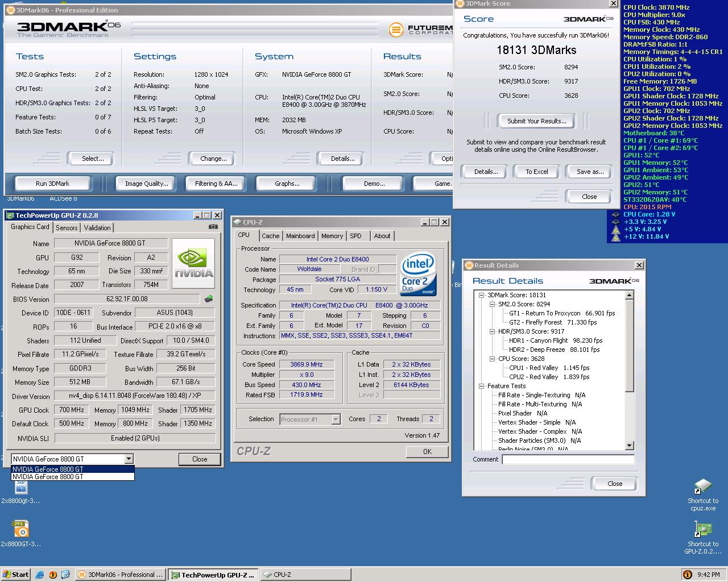Click the orange quick launch icon in the taskbar
This screenshot has height=582, width=728.
tap(53, 575)
